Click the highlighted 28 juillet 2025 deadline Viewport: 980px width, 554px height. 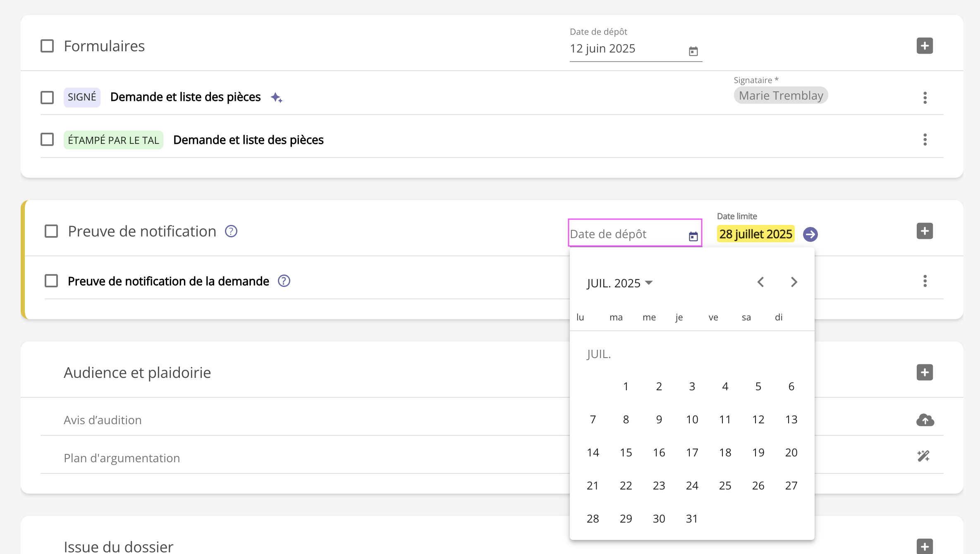pyautogui.click(x=755, y=234)
